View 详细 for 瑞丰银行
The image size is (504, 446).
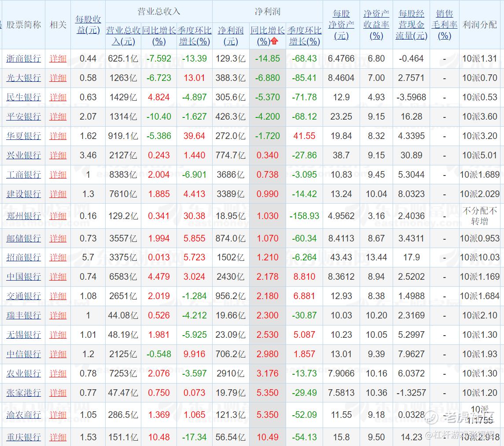click(x=58, y=315)
